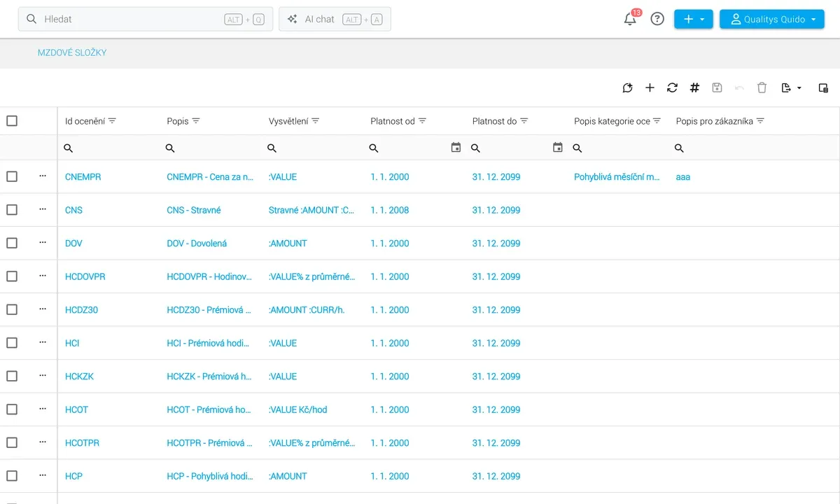
Task: Open the Vysvětlení column filter icon
Action: click(316, 121)
